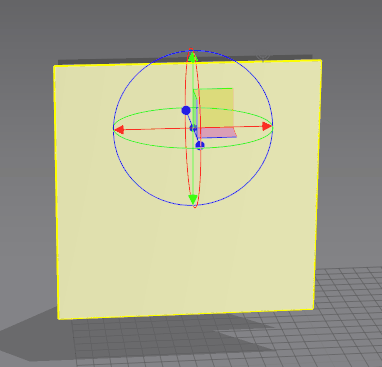Viewport: 382px width, 367px height.
Task: Select the yellow square plane-move handle
Action: 216,107
